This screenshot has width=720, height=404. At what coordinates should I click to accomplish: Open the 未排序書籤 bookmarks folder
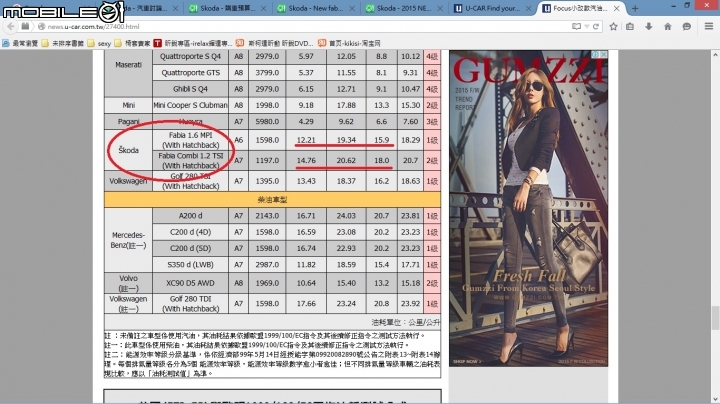tap(63, 43)
